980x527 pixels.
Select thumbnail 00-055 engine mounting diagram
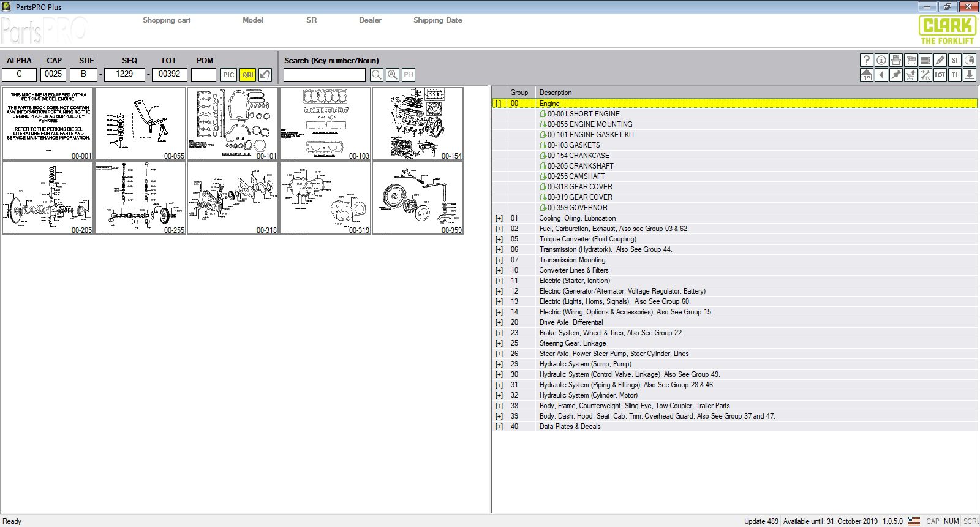tap(140, 124)
